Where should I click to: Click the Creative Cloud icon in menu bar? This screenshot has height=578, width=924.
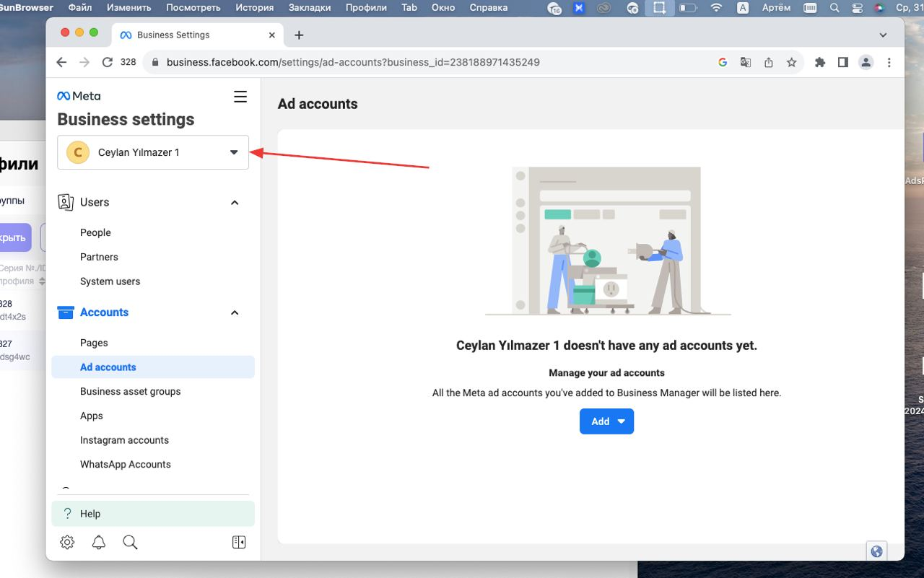point(604,8)
